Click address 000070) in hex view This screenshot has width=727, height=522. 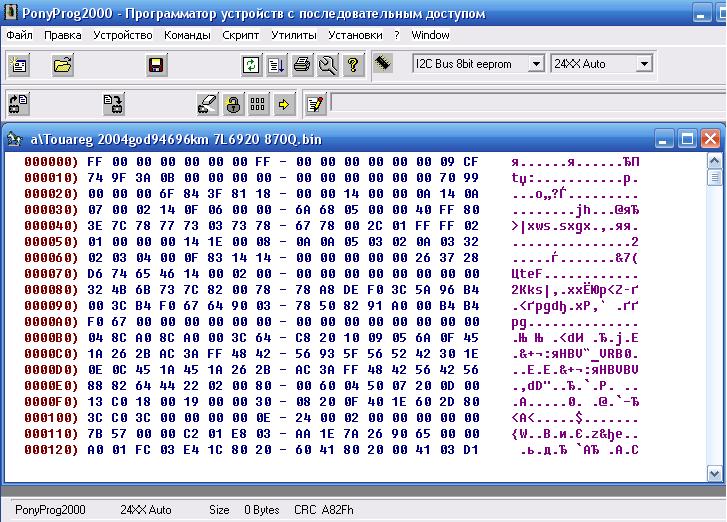coord(51,274)
